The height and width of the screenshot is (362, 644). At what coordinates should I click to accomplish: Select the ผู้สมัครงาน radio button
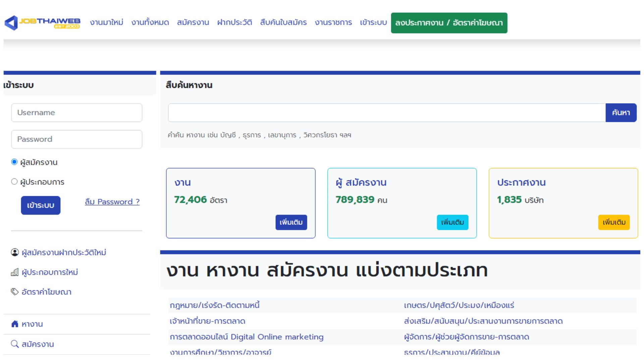[14, 162]
